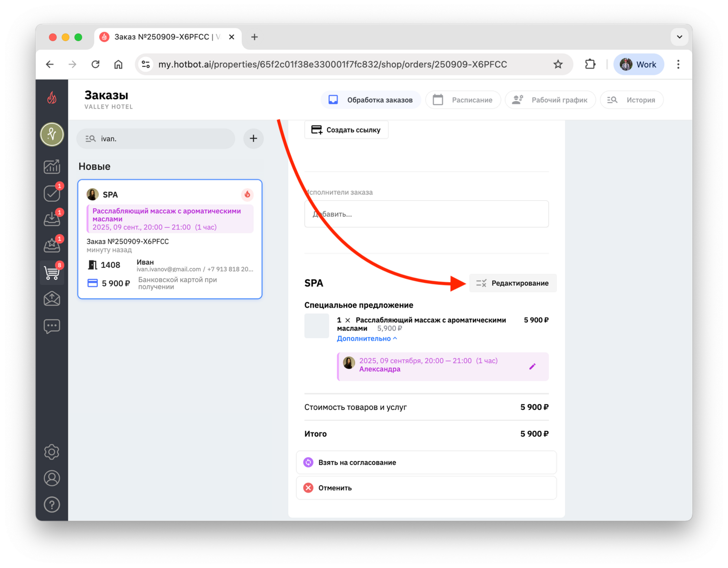Open the analytics chart sidebar icon
This screenshot has height=568, width=728.
(52, 166)
